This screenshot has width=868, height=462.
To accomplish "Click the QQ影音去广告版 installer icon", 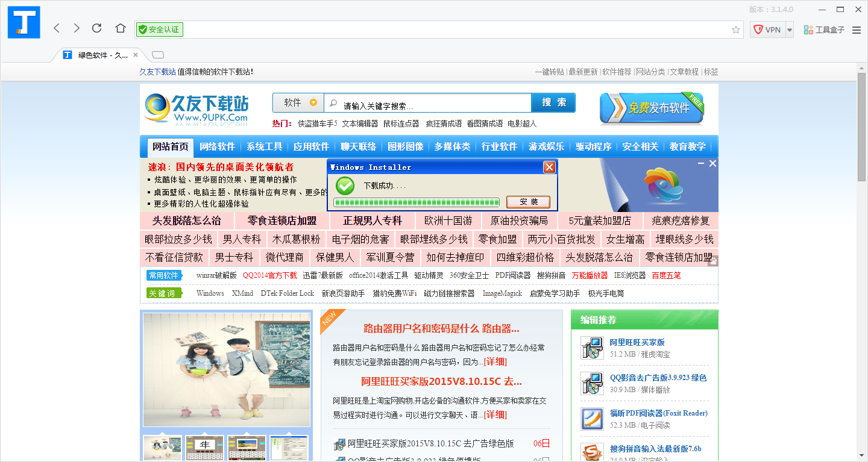I will (592, 383).
